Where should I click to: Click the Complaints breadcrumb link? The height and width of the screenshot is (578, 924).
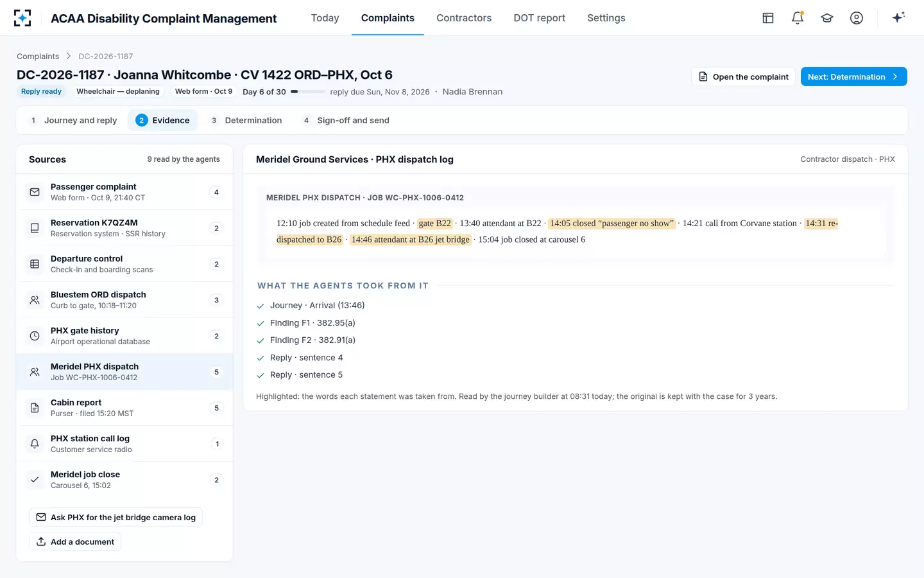point(38,57)
